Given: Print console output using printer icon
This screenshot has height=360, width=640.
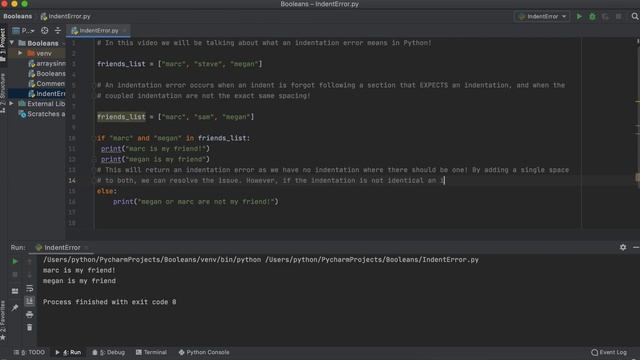Looking at the screenshot, I should [x=29, y=314].
